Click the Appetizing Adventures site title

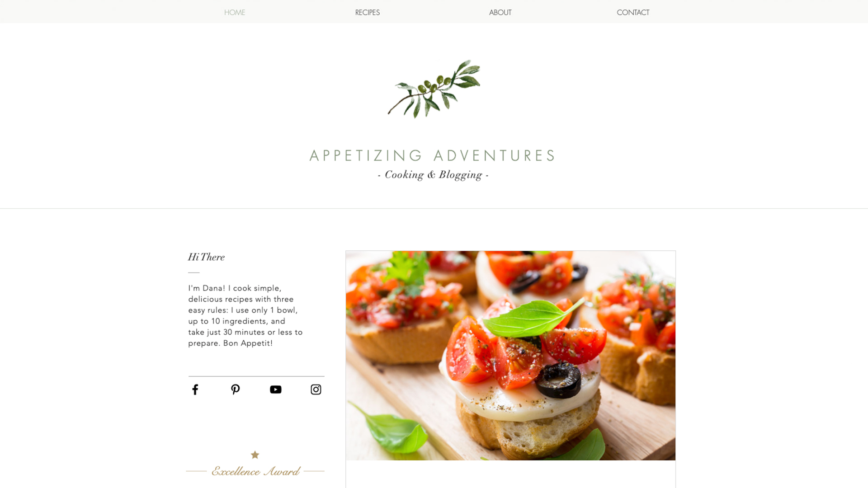tap(434, 155)
